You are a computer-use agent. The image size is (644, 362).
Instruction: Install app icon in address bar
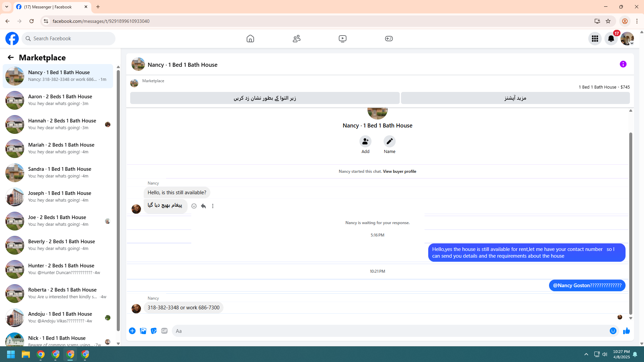pos(597,21)
